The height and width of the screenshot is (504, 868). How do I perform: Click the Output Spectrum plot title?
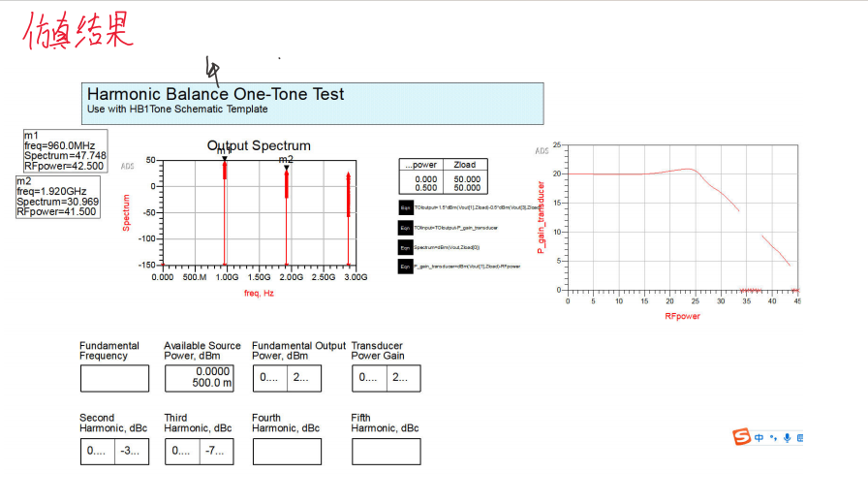259,145
